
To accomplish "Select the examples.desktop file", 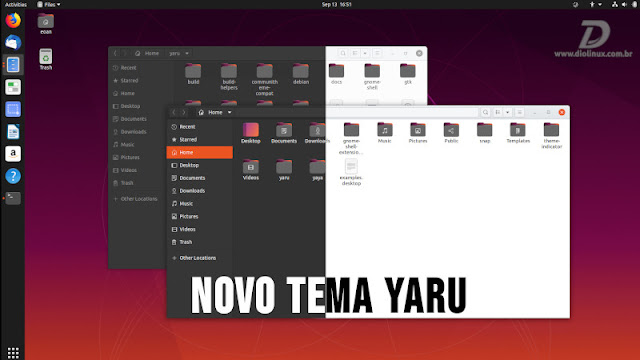I will point(351,173).
